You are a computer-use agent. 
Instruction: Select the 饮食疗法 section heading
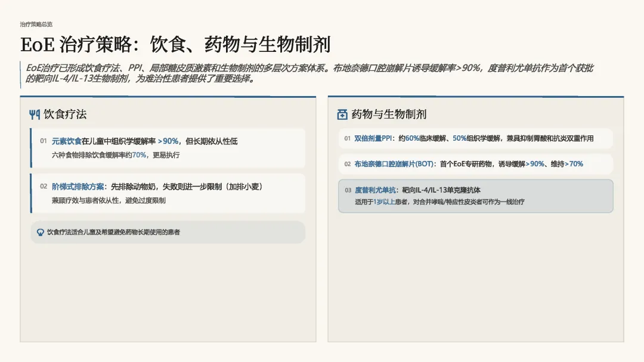(x=65, y=115)
